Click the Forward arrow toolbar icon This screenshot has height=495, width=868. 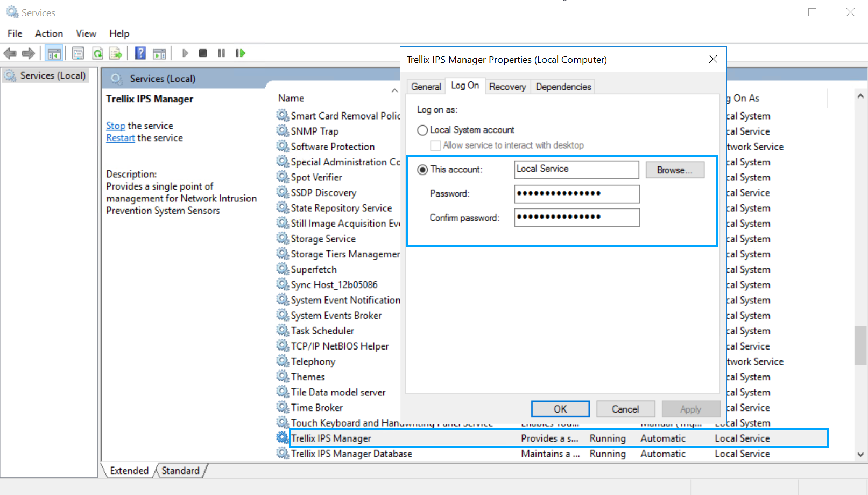click(x=29, y=53)
